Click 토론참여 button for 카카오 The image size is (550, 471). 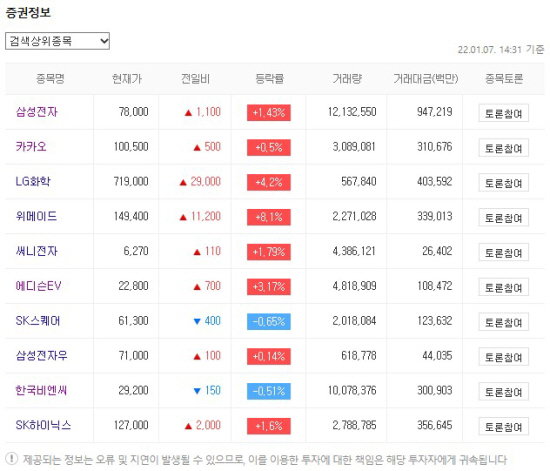[503, 148]
